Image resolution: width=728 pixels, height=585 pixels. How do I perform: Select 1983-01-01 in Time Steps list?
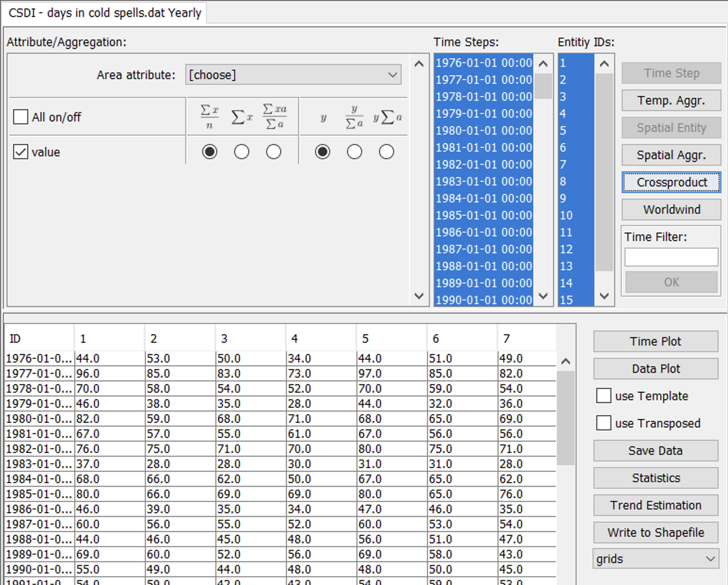483,182
